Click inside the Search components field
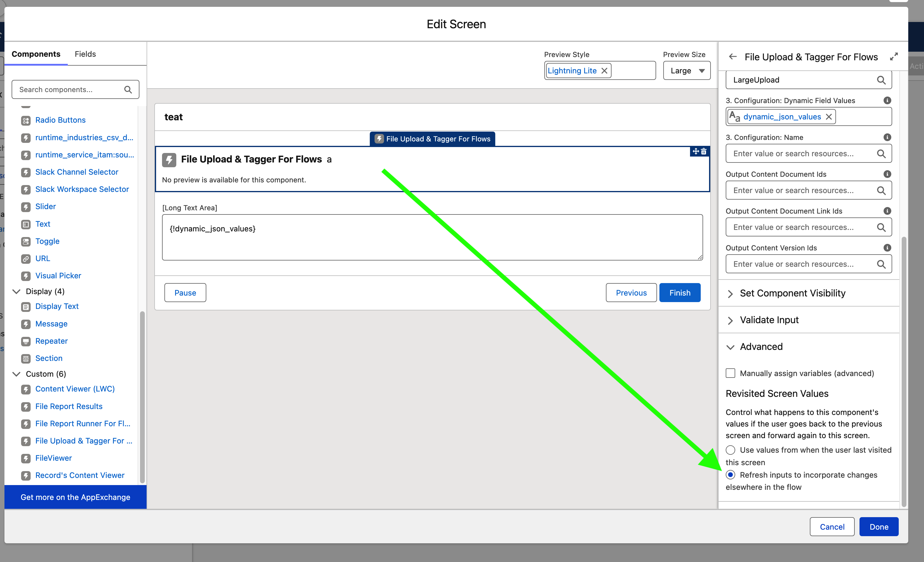924x562 pixels. 67,89
